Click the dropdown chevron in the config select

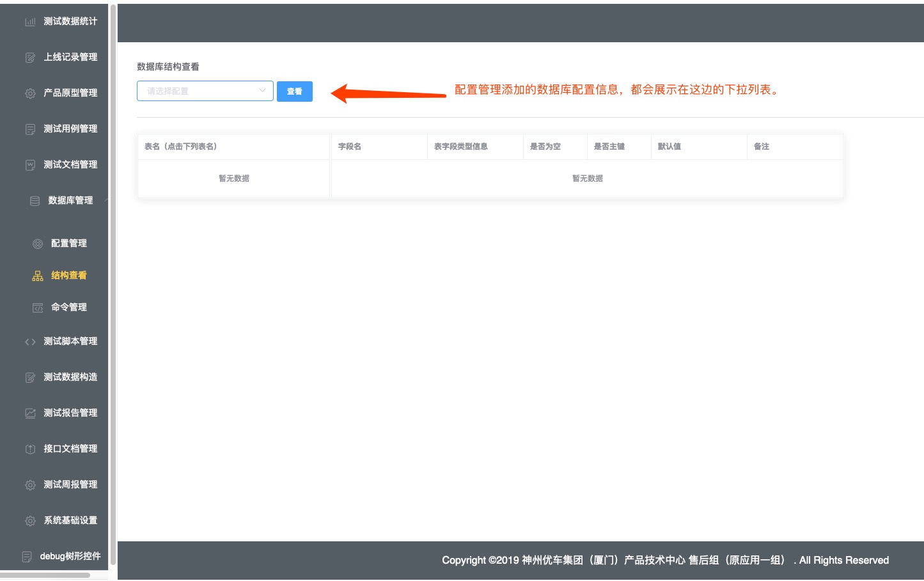click(x=262, y=91)
